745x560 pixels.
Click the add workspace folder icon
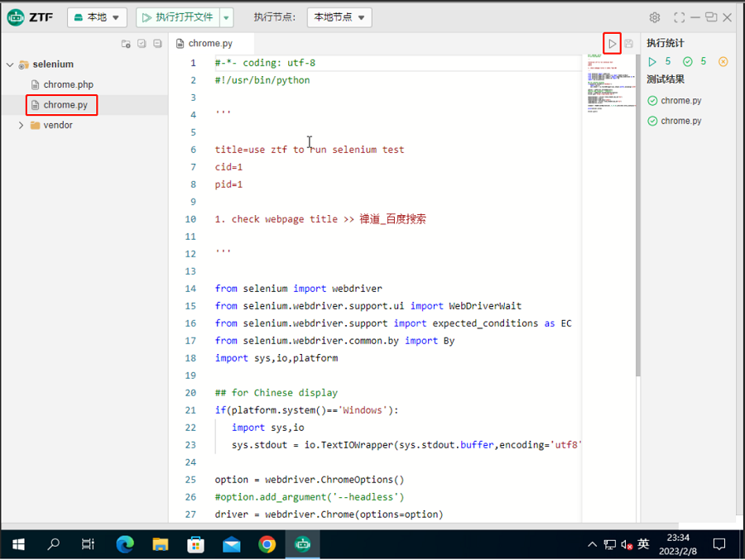pos(126,44)
